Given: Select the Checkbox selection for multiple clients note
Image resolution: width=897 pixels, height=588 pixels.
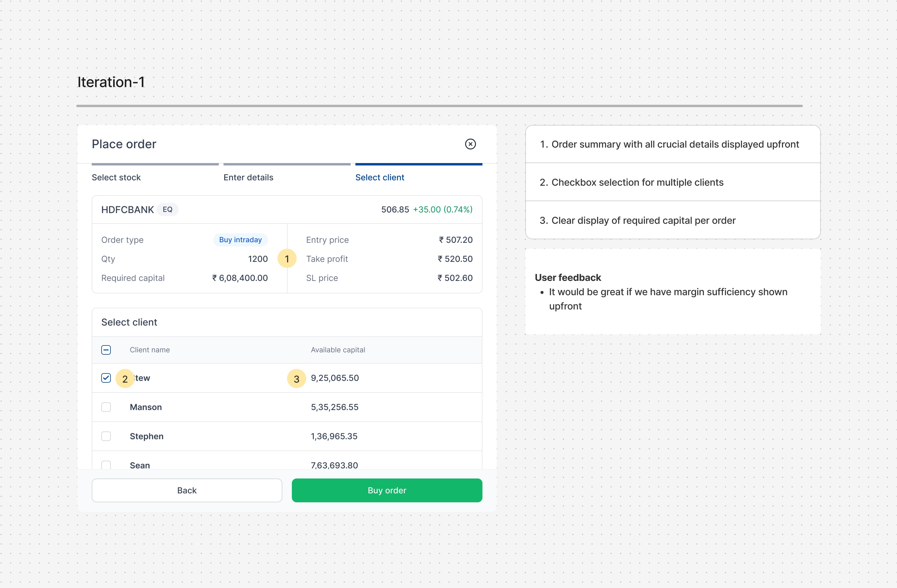Looking at the screenshot, I should [x=637, y=182].
